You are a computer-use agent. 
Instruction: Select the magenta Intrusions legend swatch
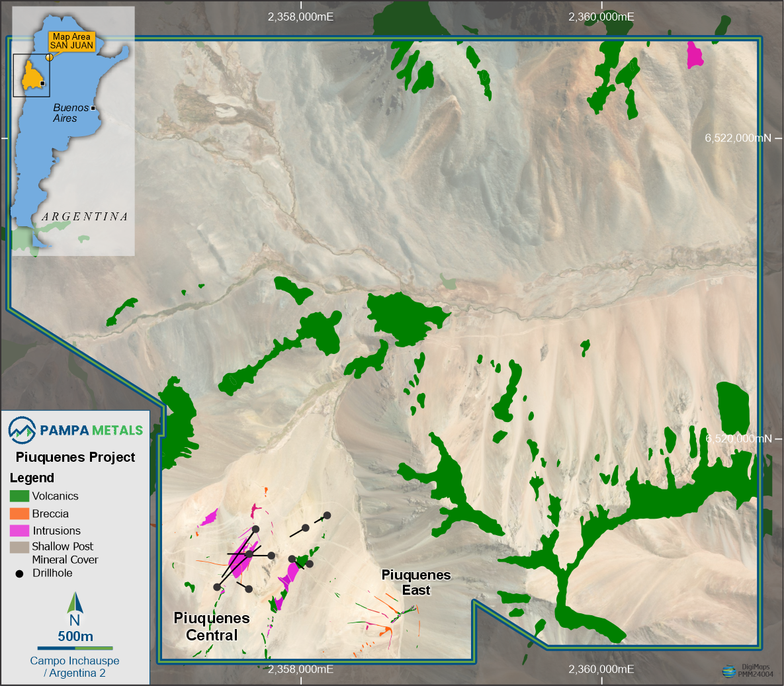pyautogui.click(x=19, y=531)
